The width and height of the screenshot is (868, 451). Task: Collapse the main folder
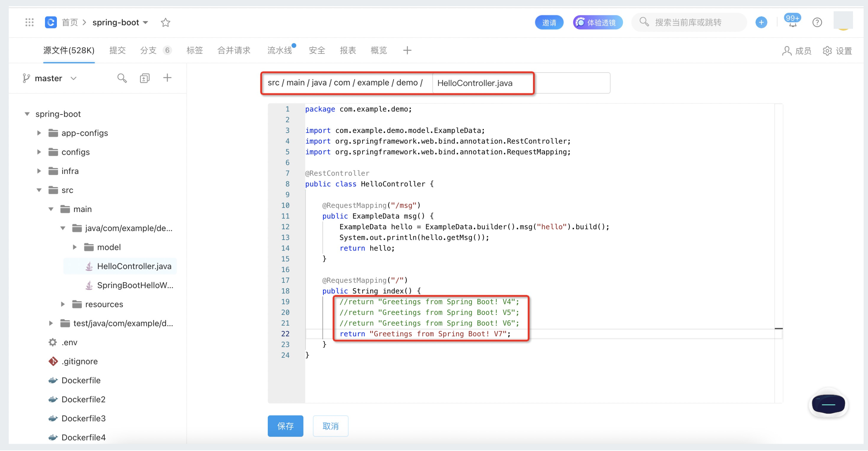click(51, 210)
